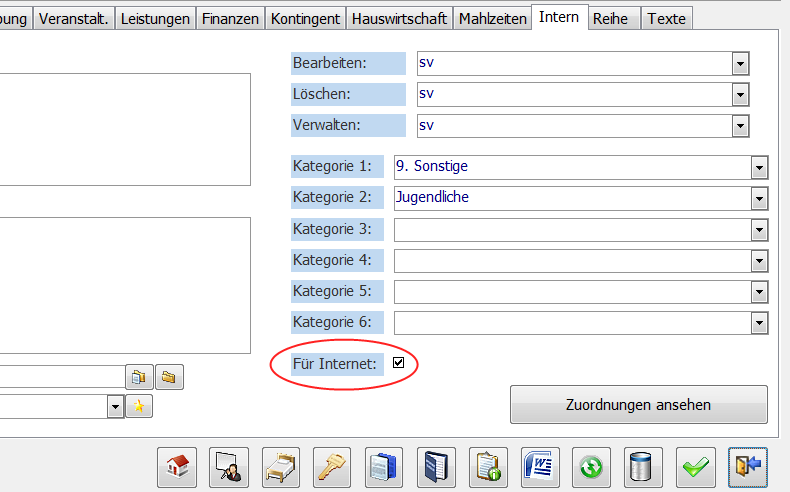790x492 pixels.
Task: Open the Kategorie 1 dropdown list
Action: click(759, 167)
